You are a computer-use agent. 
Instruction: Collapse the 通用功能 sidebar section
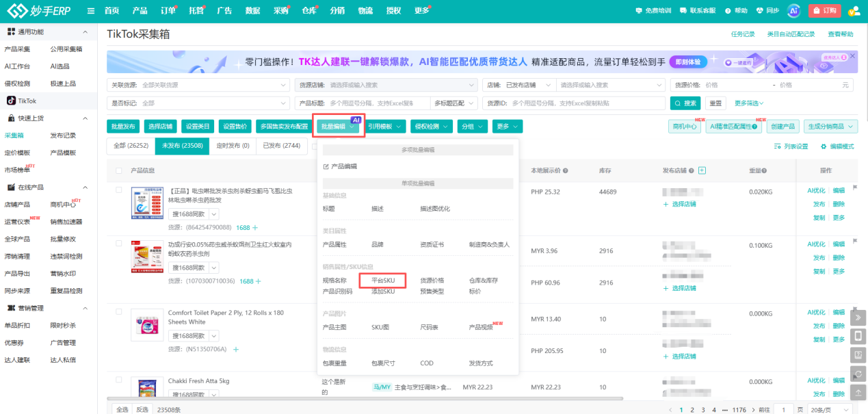85,32
